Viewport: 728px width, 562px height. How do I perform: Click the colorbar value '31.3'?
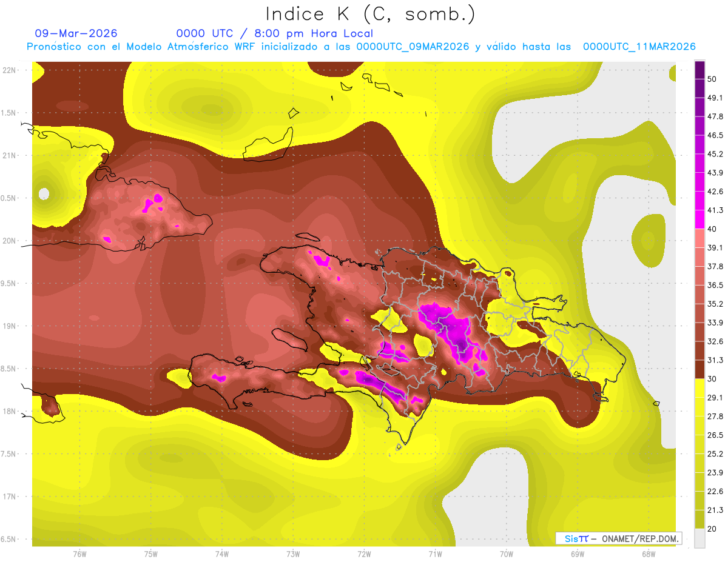[x=715, y=360]
